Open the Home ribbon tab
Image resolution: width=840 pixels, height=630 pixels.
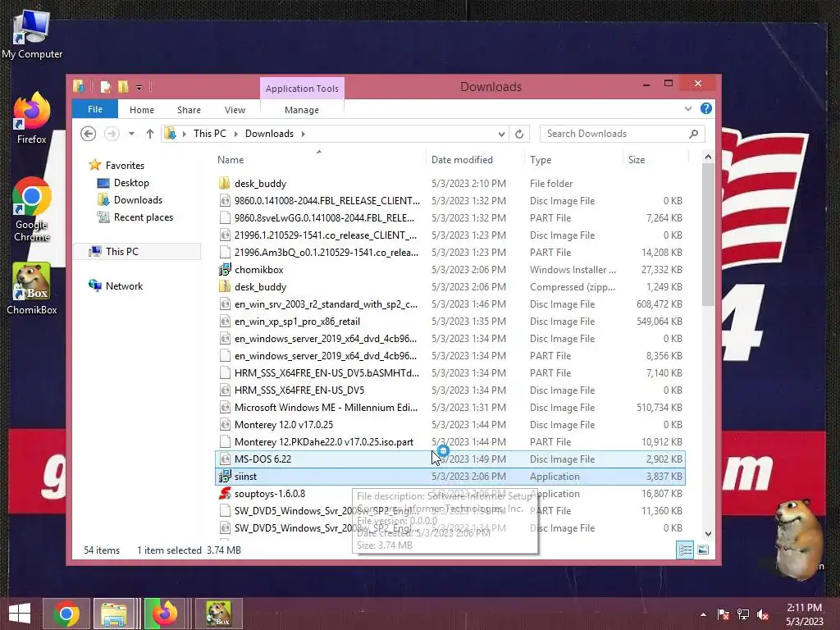click(x=141, y=110)
